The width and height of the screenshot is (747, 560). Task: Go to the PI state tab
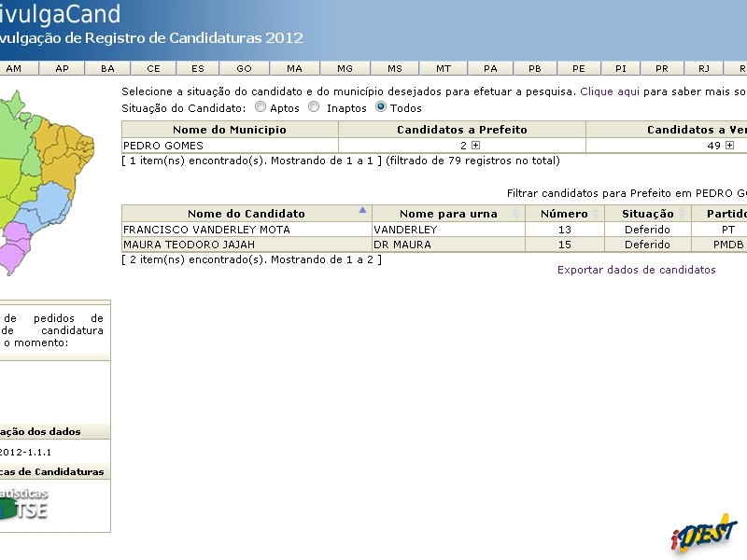(621, 68)
